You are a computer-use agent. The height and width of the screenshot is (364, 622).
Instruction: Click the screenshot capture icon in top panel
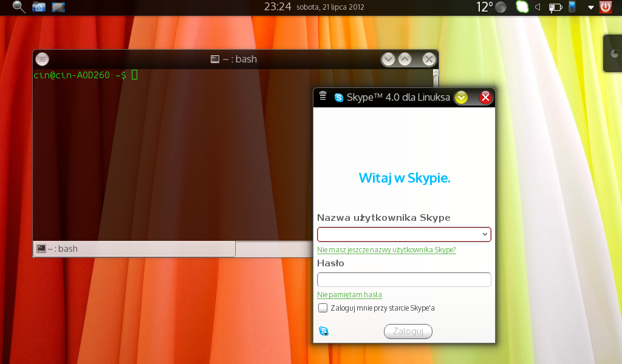coord(58,7)
